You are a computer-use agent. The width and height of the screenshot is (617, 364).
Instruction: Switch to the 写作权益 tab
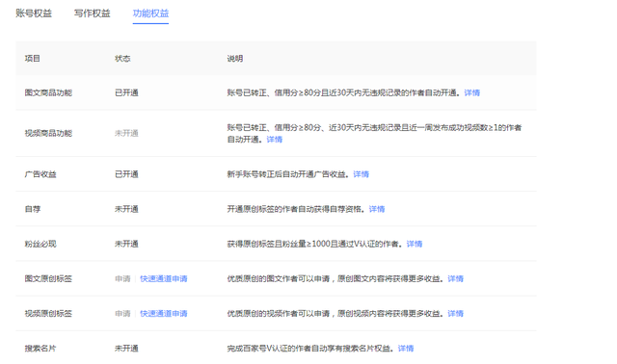click(x=93, y=13)
